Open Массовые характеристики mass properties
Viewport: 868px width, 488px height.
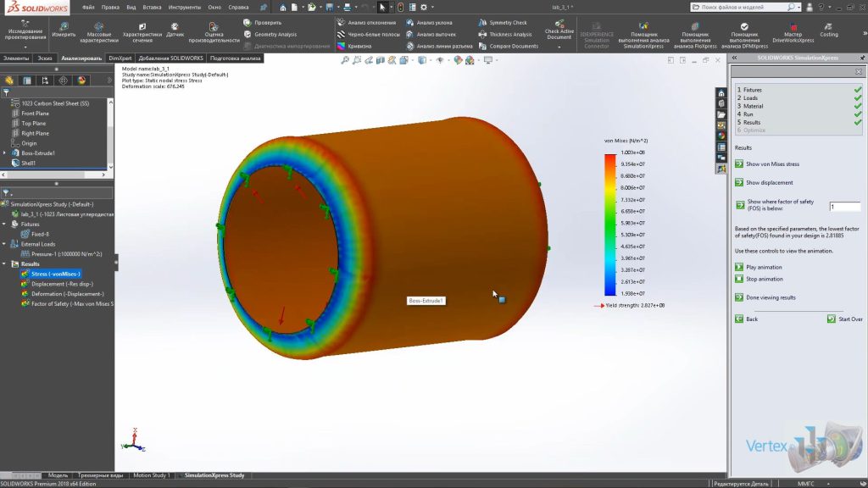(98, 33)
